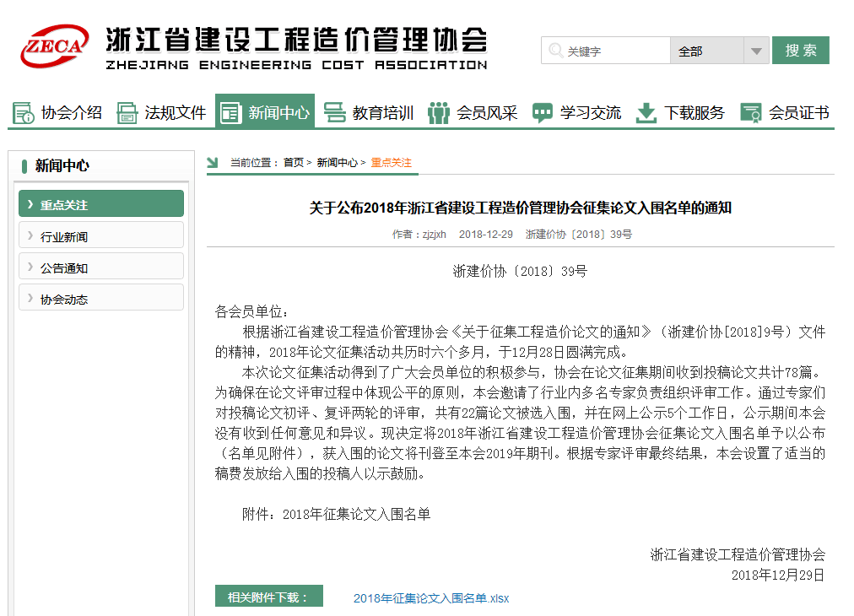Open the 教育培训 menu
This screenshot has width=854, height=616.
[x=369, y=113]
